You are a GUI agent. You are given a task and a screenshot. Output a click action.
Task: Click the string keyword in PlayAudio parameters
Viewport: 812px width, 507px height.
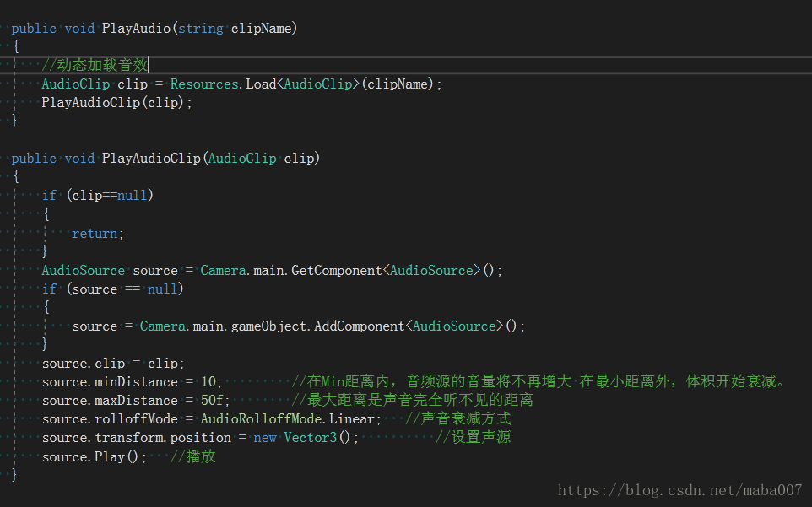tap(200, 29)
